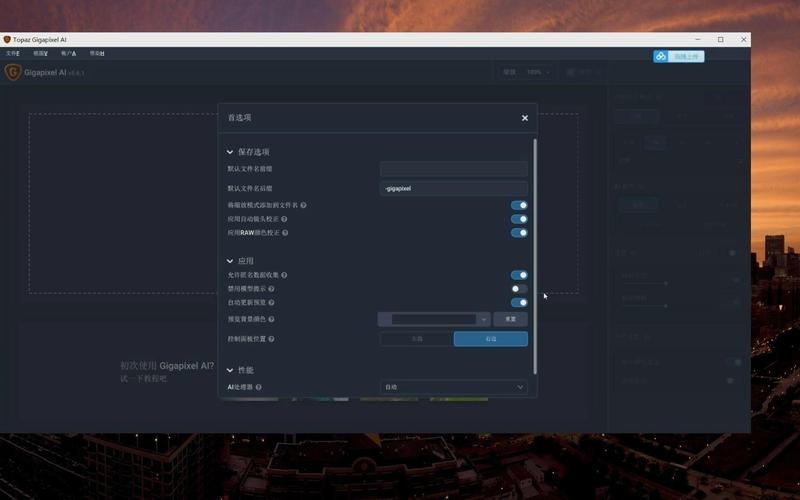Screen dimensions: 800x500
Task: Open the 账户 Account menu
Action: point(68,53)
